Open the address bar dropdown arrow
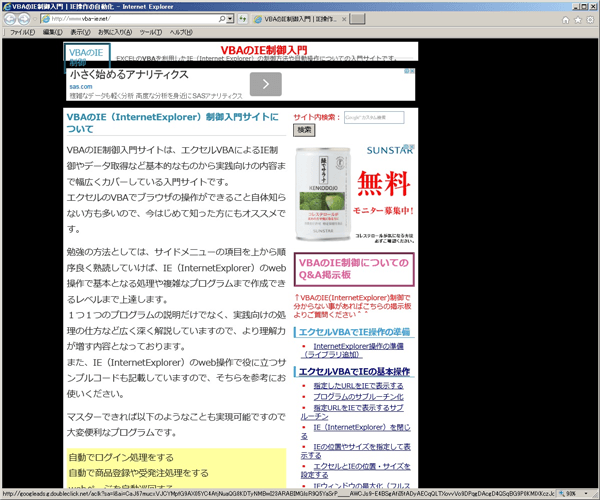Image resolution: width=600 pixels, height=500 pixels. [x=230, y=19]
